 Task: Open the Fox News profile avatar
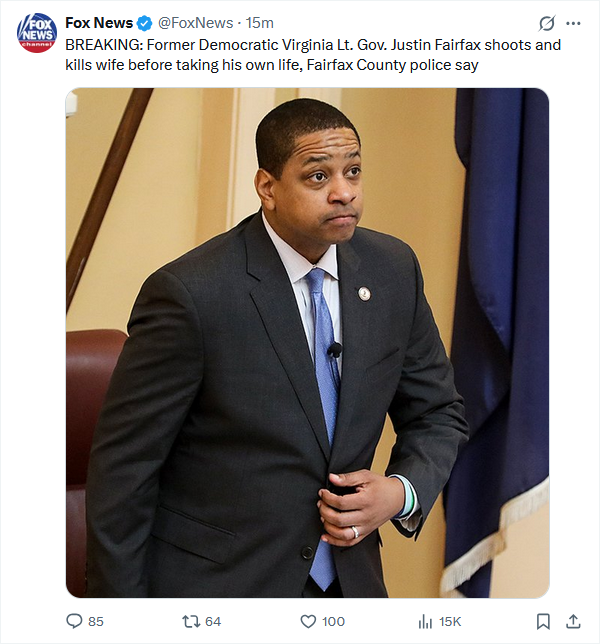pyautogui.click(x=37, y=33)
